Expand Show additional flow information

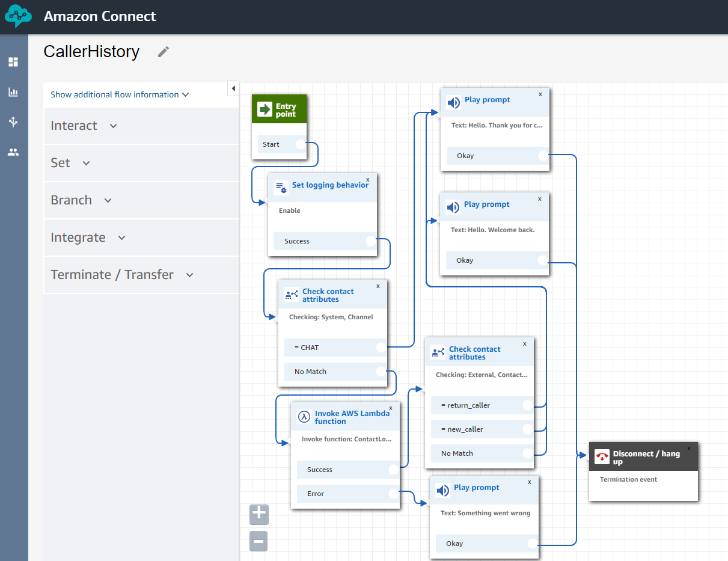point(120,94)
